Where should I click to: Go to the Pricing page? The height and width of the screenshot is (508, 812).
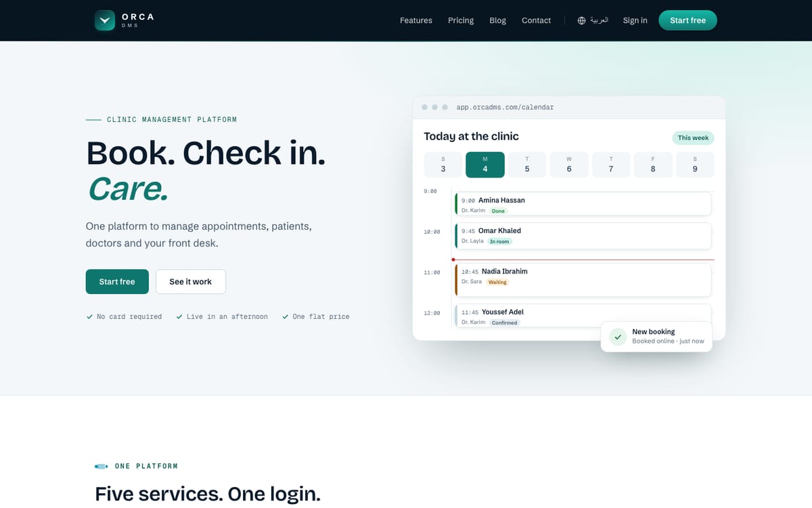tap(461, 20)
